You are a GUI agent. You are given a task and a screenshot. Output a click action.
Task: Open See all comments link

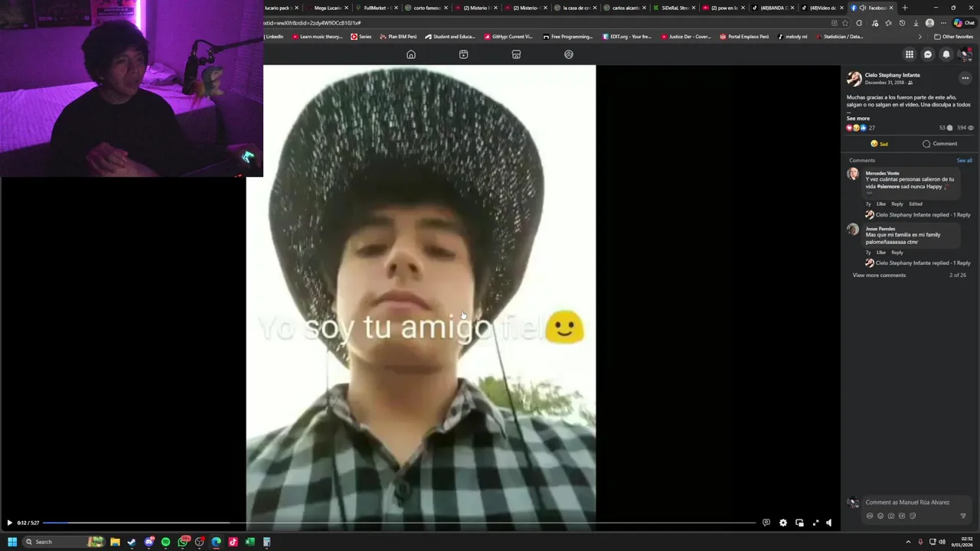tap(964, 161)
